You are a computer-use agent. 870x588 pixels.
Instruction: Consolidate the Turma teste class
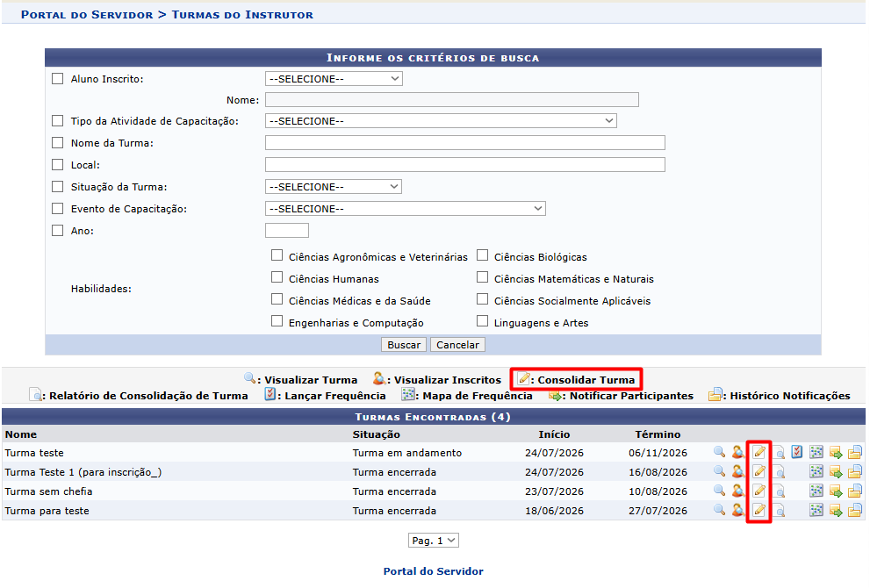coord(759,452)
